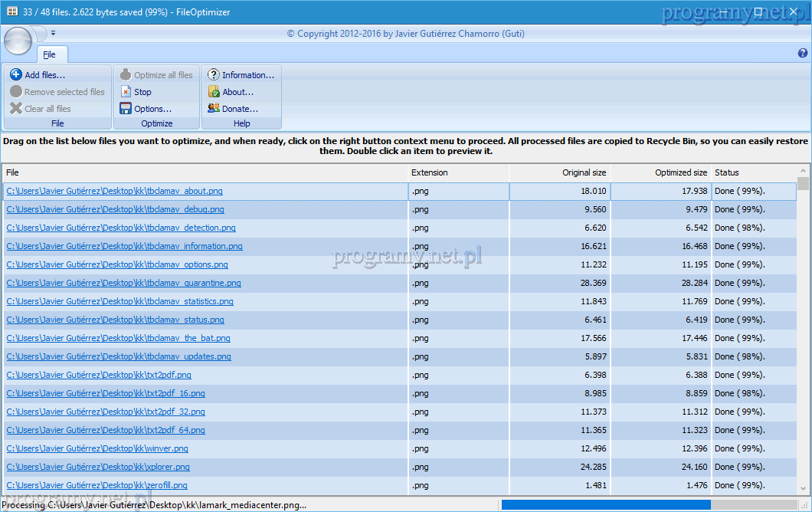Click the Information question mark icon
Image resolution: width=812 pixels, height=512 pixels.
pos(214,75)
